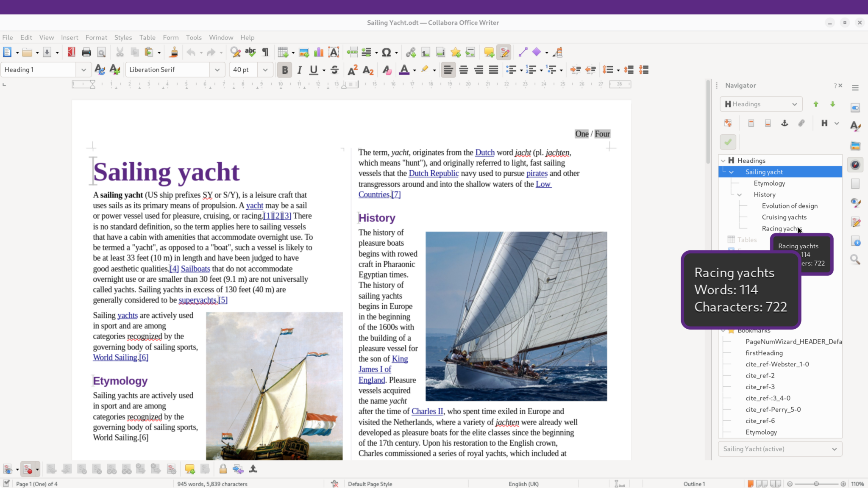Open the Table menu

pos(147,37)
